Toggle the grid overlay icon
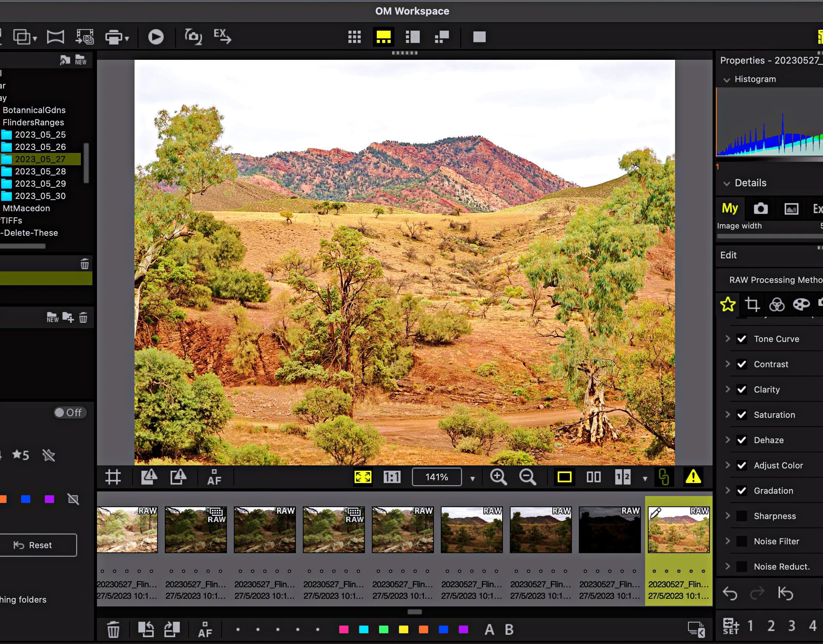This screenshot has height=644, width=823. click(113, 477)
